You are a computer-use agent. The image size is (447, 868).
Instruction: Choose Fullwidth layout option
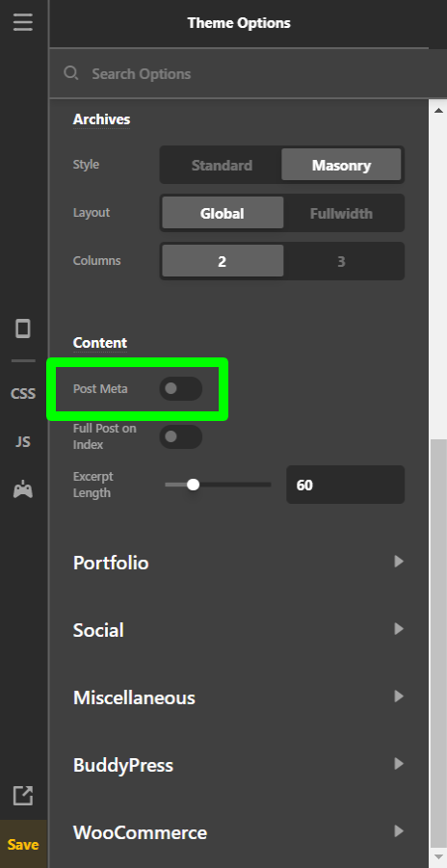pos(341,213)
